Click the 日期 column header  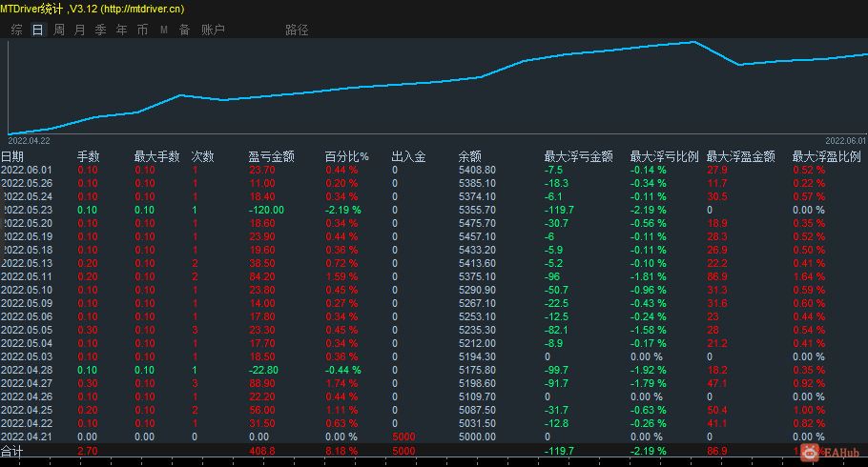pyautogui.click(x=12, y=156)
